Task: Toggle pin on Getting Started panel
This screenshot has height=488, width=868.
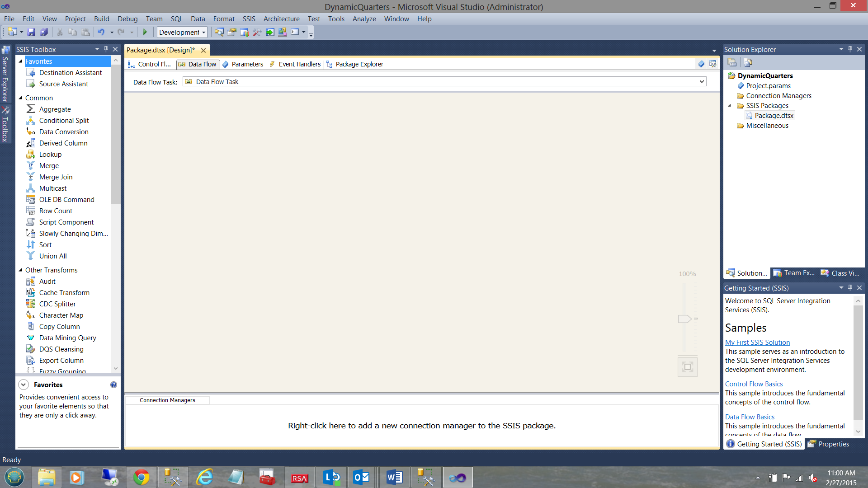Action: click(x=850, y=287)
